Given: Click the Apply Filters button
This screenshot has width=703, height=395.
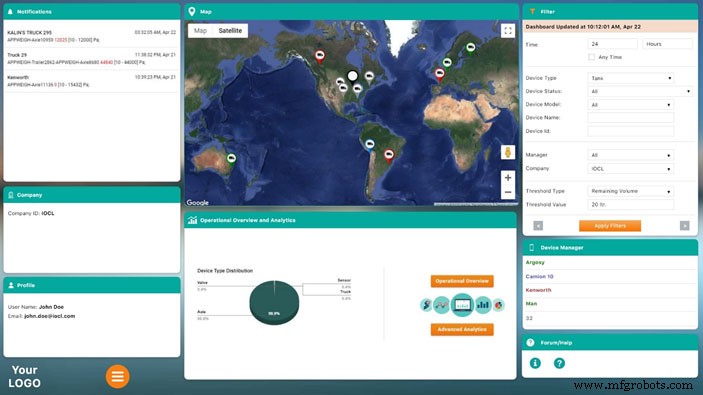Looking at the screenshot, I should (610, 226).
